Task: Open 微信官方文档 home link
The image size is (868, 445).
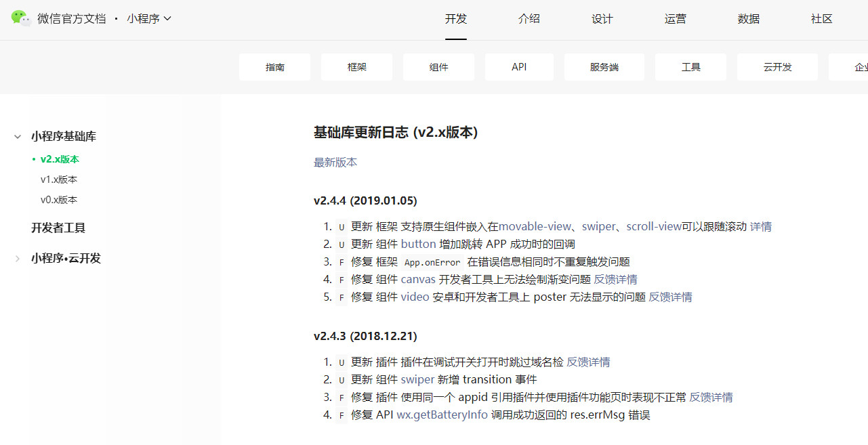Action: [72, 19]
